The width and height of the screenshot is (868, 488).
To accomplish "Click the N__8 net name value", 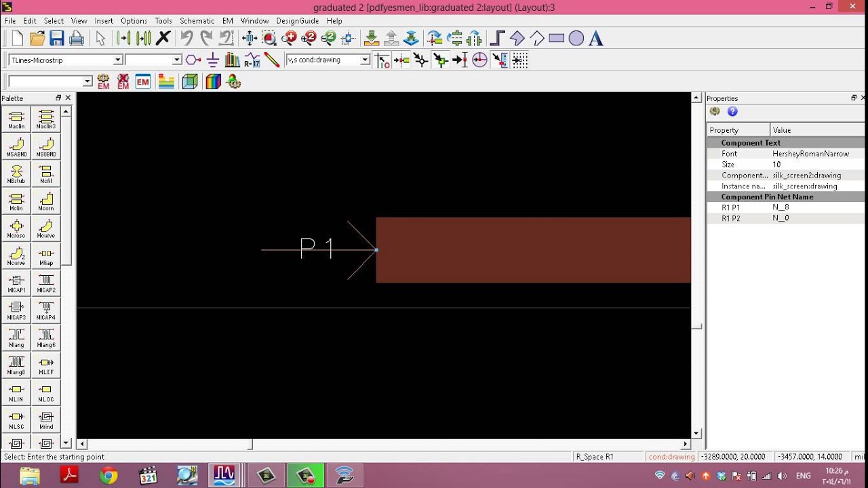I will (781, 207).
